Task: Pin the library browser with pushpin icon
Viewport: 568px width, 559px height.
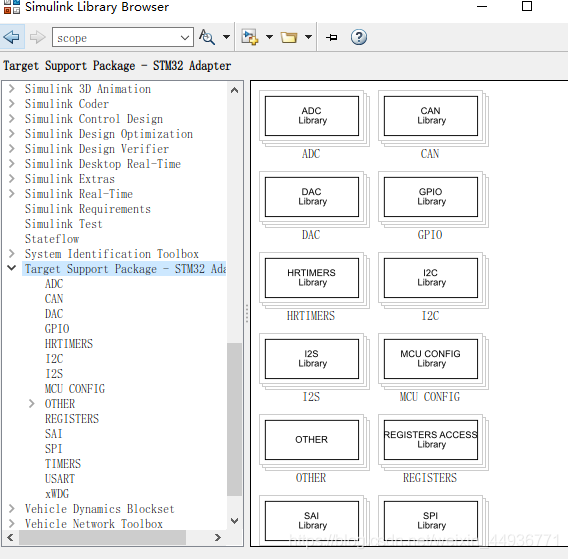Action: coord(331,37)
